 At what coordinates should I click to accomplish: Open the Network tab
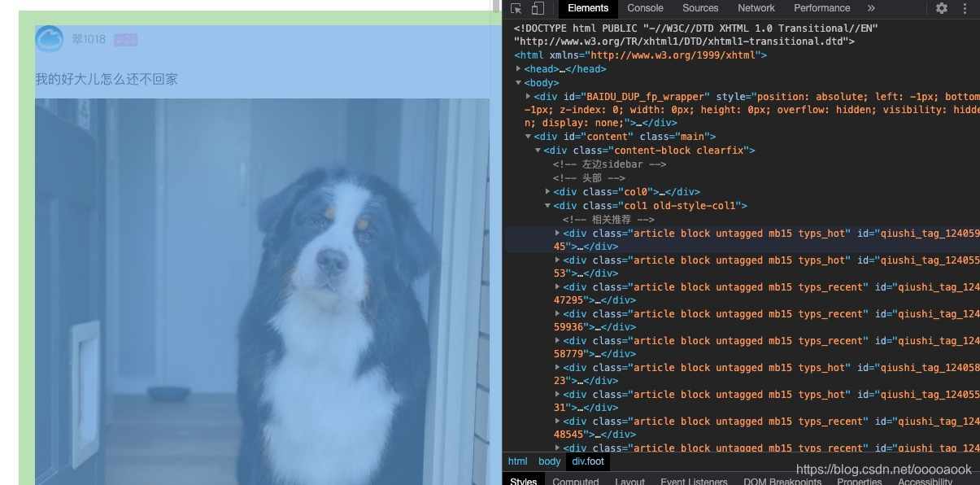(x=756, y=8)
